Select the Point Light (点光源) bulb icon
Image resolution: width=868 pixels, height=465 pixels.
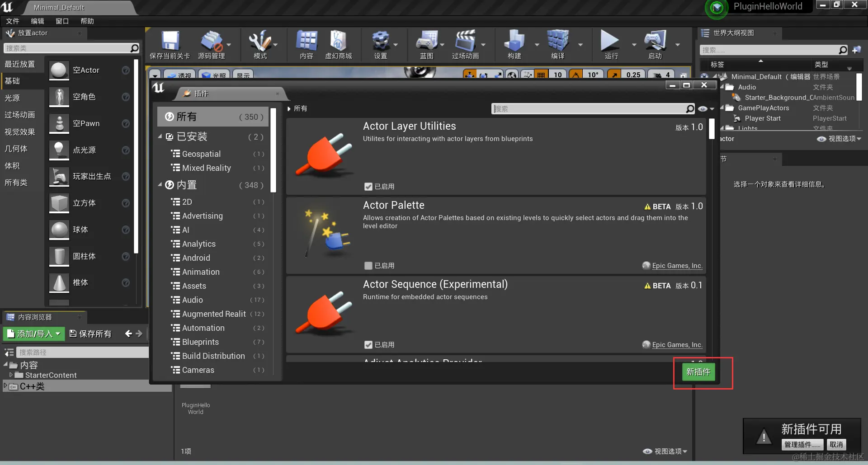tap(59, 150)
